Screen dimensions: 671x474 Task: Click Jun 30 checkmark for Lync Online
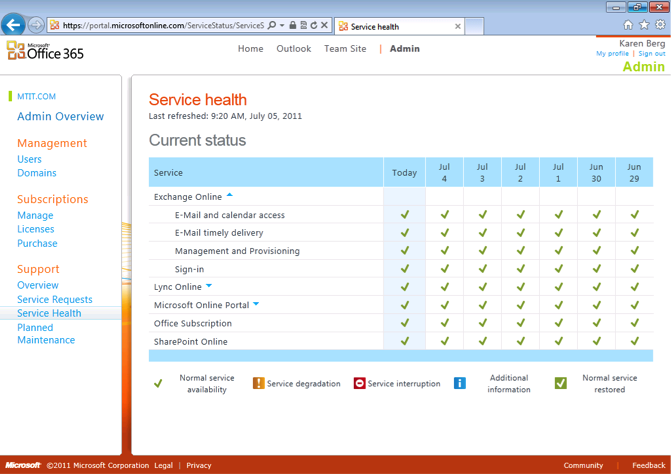pyautogui.click(x=597, y=287)
